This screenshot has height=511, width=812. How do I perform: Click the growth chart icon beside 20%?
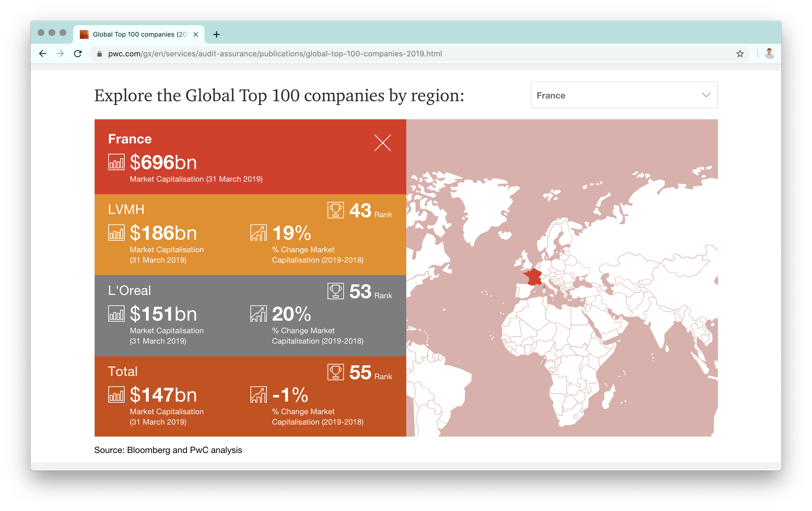click(259, 314)
